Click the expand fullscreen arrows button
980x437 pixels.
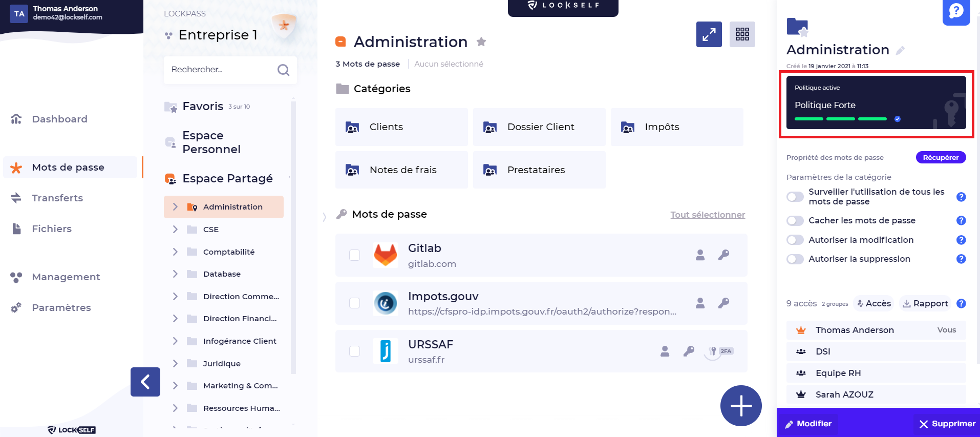click(x=709, y=34)
